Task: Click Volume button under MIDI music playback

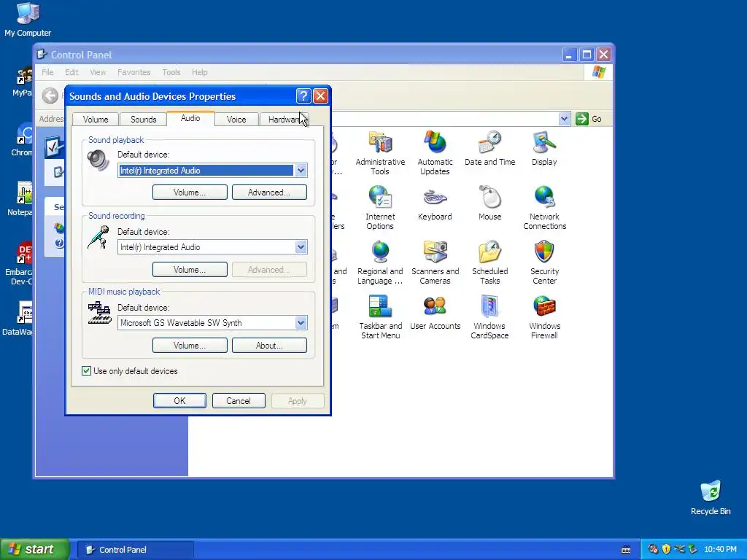Action: click(x=190, y=345)
